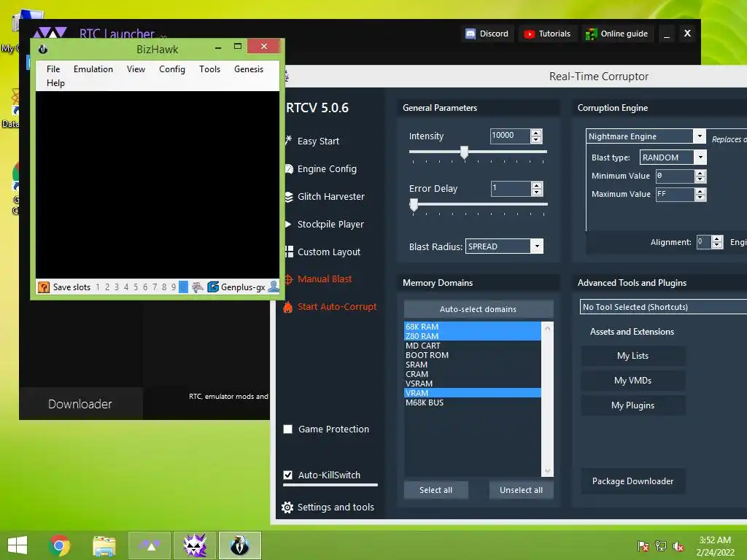The height and width of the screenshot is (560, 747).
Task: Click the Select all button
Action: click(x=436, y=490)
